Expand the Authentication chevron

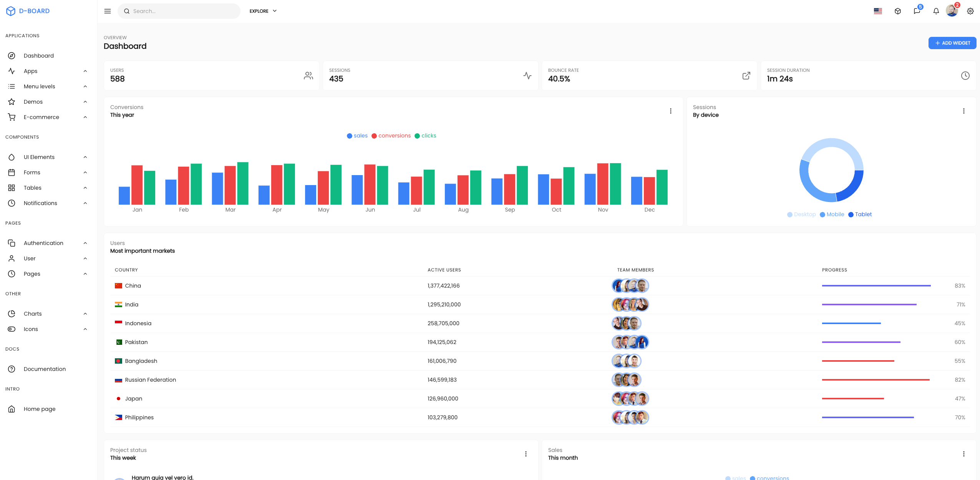coord(85,243)
